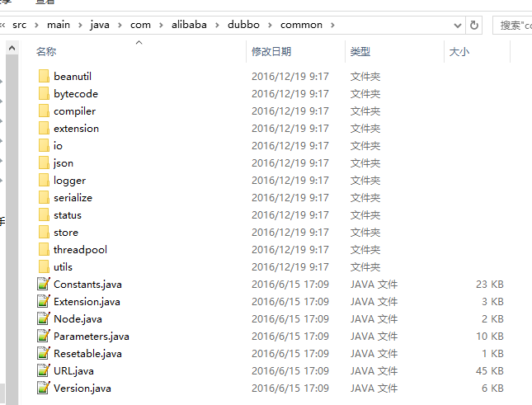Viewport: 532px width, 405px height.
Task: Click common in the breadcrumb path
Action: tap(301, 25)
